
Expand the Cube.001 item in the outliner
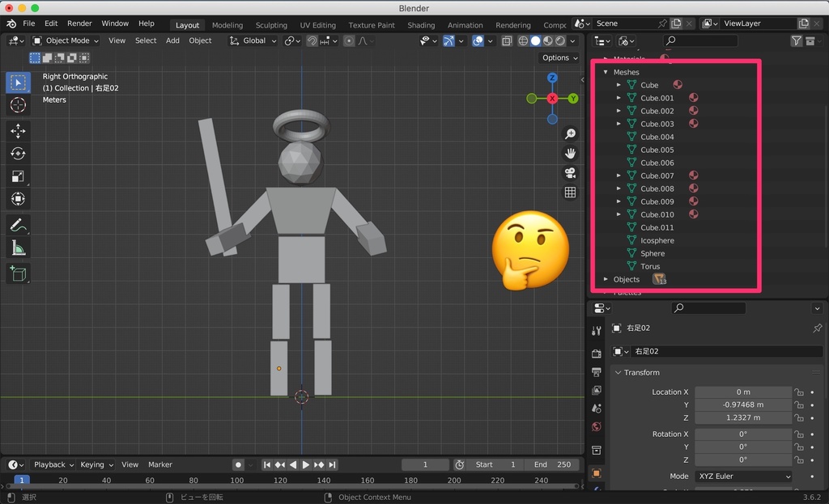(x=619, y=97)
